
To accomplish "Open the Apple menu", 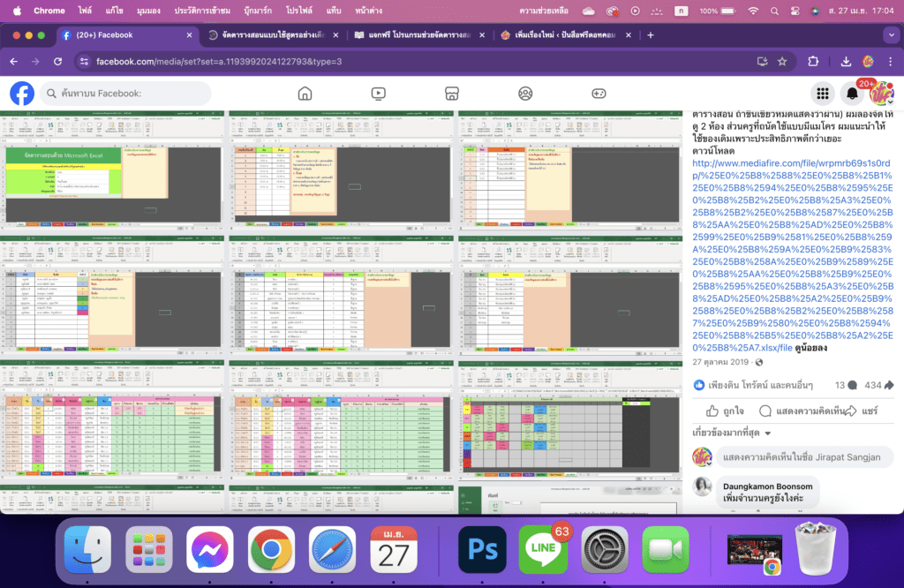I will (x=17, y=11).
